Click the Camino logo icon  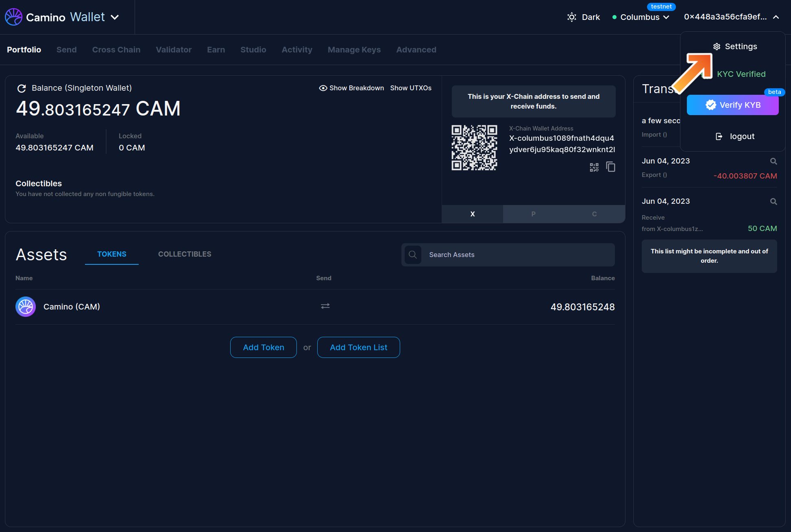tap(13, 17)
